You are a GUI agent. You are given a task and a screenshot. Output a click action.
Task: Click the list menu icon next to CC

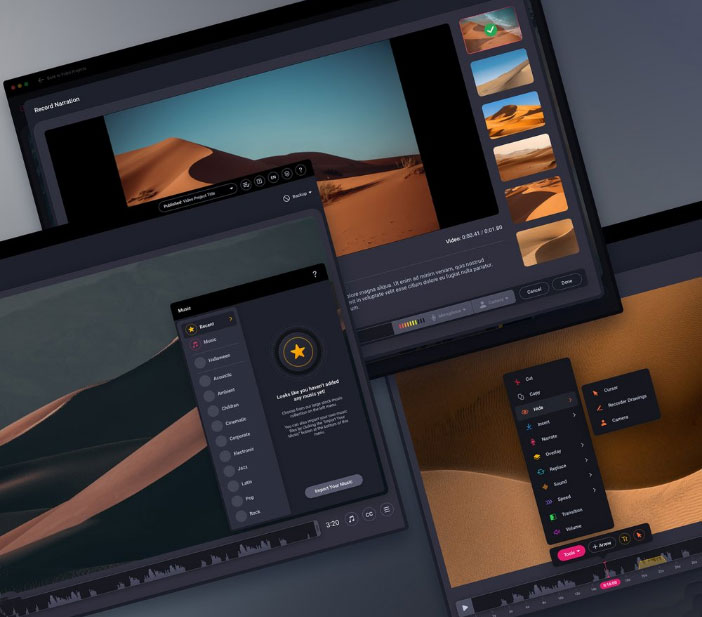click(387, 510)
